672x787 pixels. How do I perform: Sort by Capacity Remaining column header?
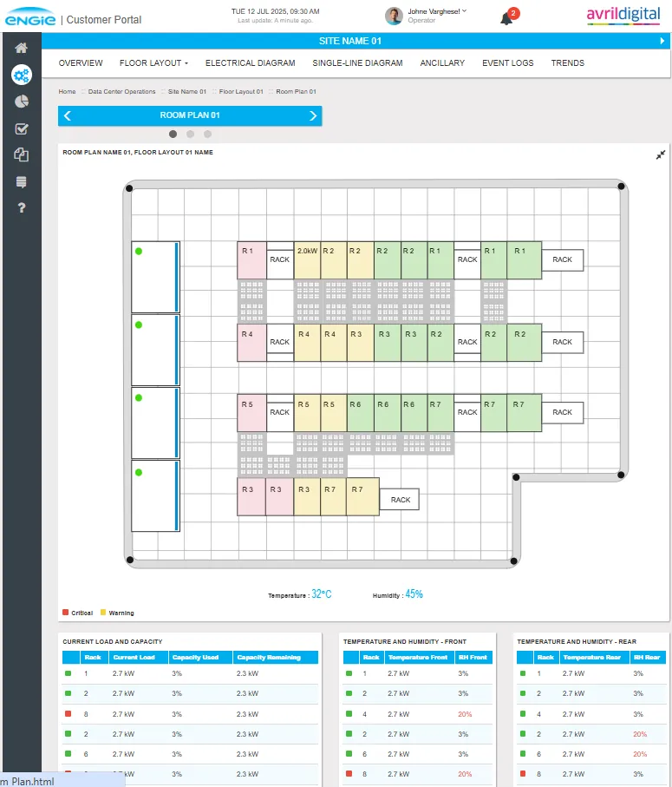point(276,658)
